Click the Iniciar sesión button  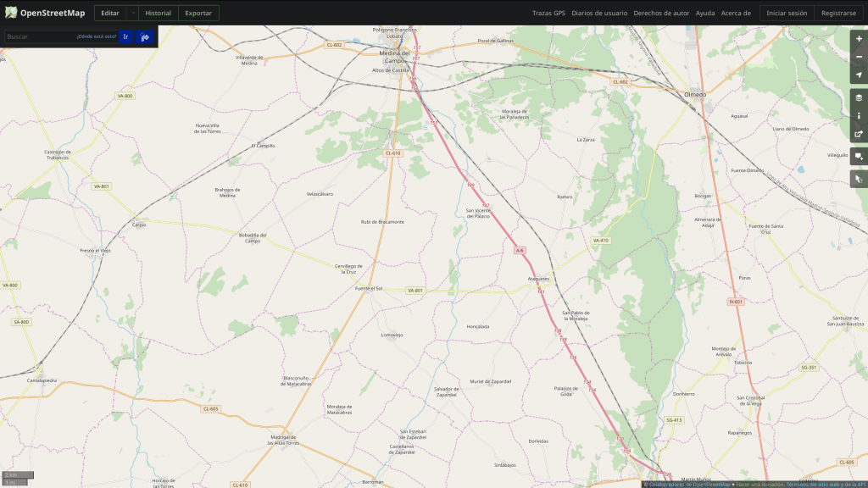coord(787,13)
